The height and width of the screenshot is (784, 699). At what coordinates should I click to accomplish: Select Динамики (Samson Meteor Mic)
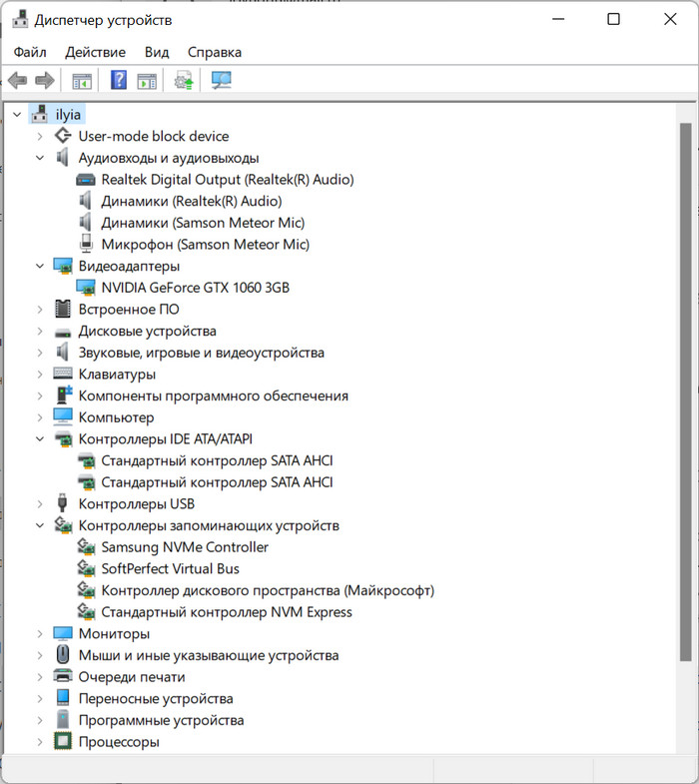coord(203,223)
